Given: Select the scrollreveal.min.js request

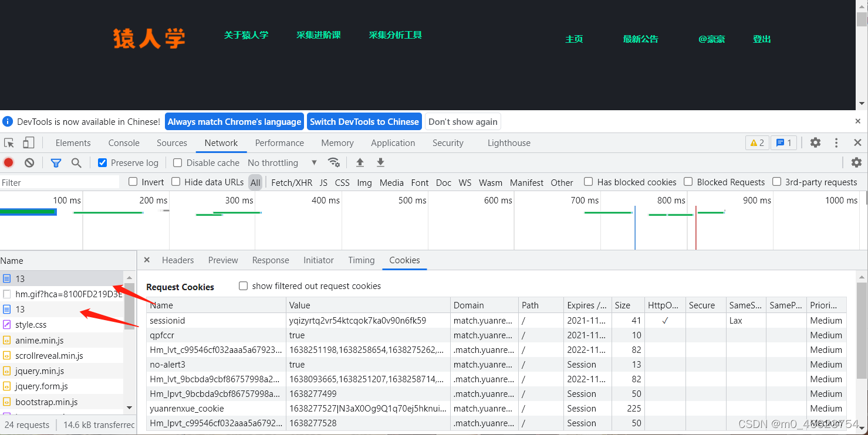Looking at the screenshot, I should click(62, 355).
